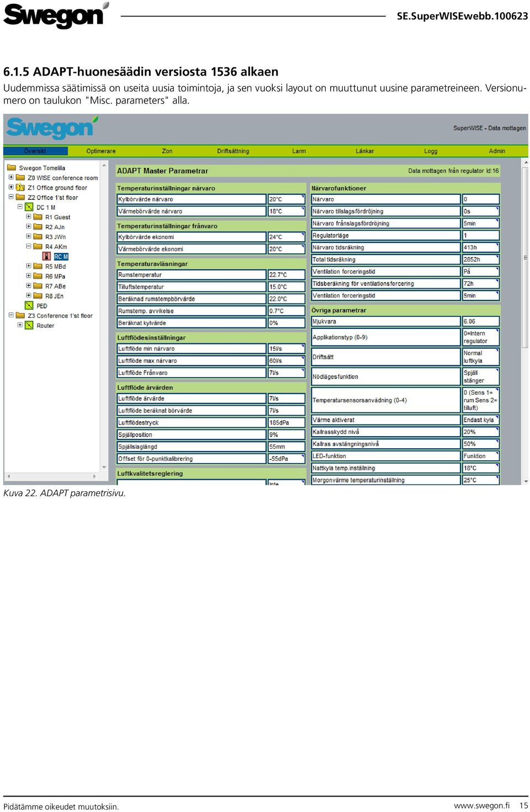Image resolution: width=530 pixels, height=812 pixels.
Task: Go to the Admin tab
Action: click(497, 151)
